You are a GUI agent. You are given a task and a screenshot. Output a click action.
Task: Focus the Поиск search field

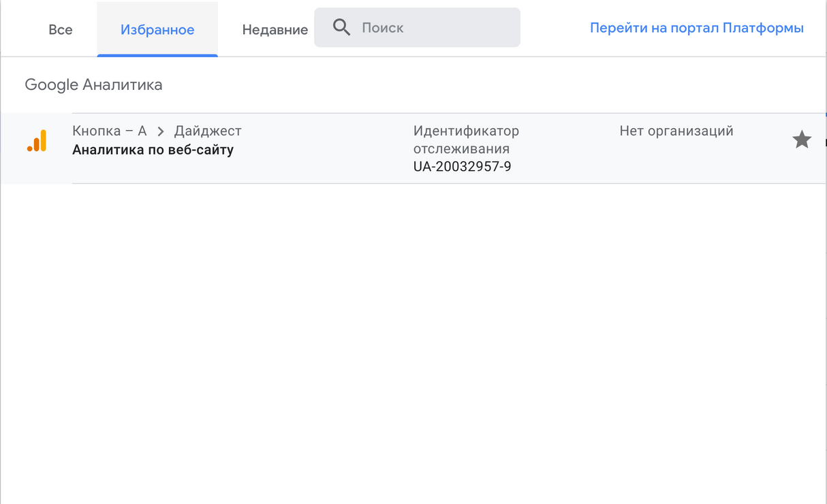tap(417, 28)
